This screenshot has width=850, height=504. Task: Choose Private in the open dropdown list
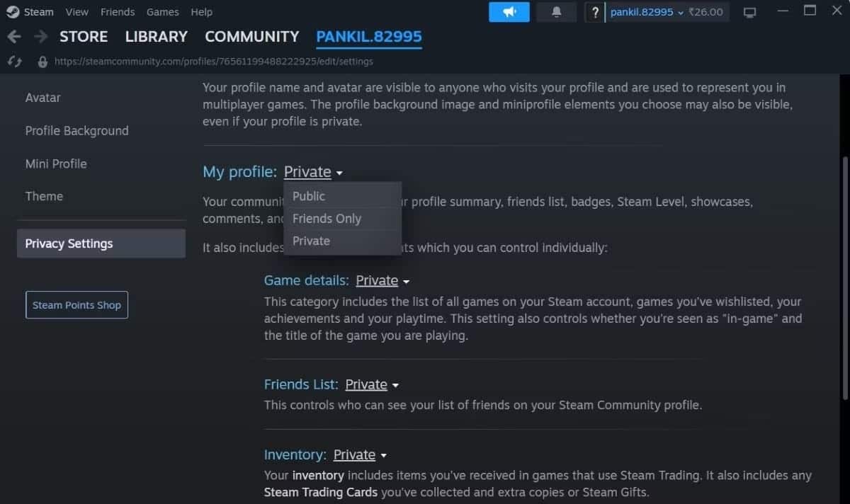[x=343, y=241]
